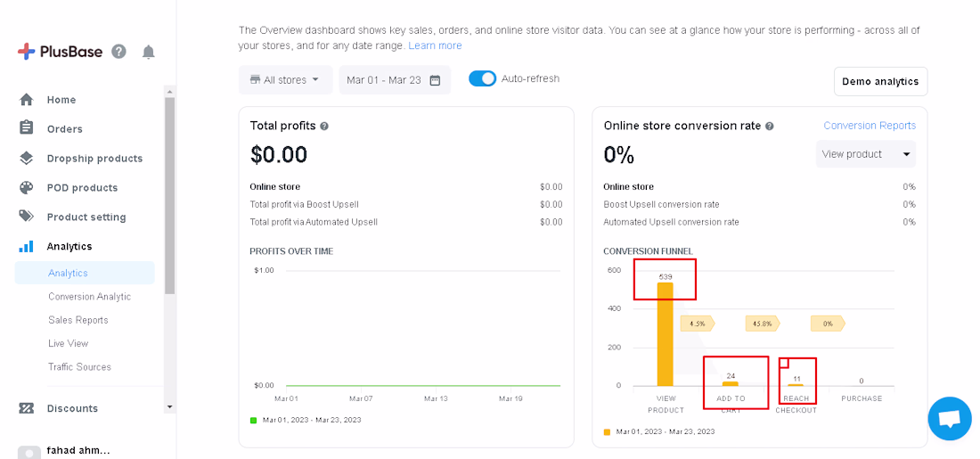Click the conversion rate help tooltip icon
Screen dimensions: 980x459
(x=770, y=126)
